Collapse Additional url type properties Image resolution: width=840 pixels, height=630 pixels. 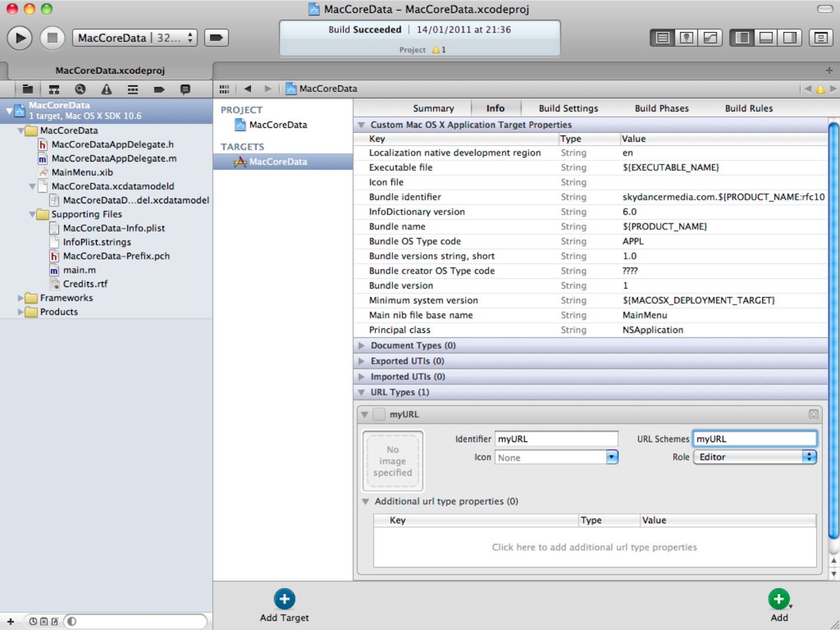[365, 502]
